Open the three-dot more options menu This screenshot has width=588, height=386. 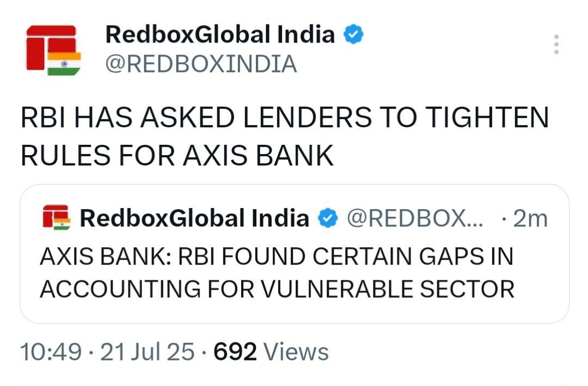(x=556, y=44)
